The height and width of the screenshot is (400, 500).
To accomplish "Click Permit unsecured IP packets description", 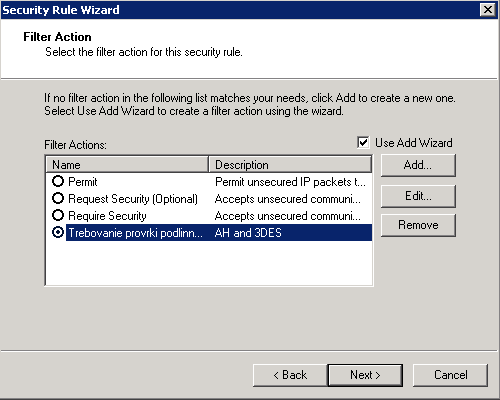I will (x=290, y=182).
